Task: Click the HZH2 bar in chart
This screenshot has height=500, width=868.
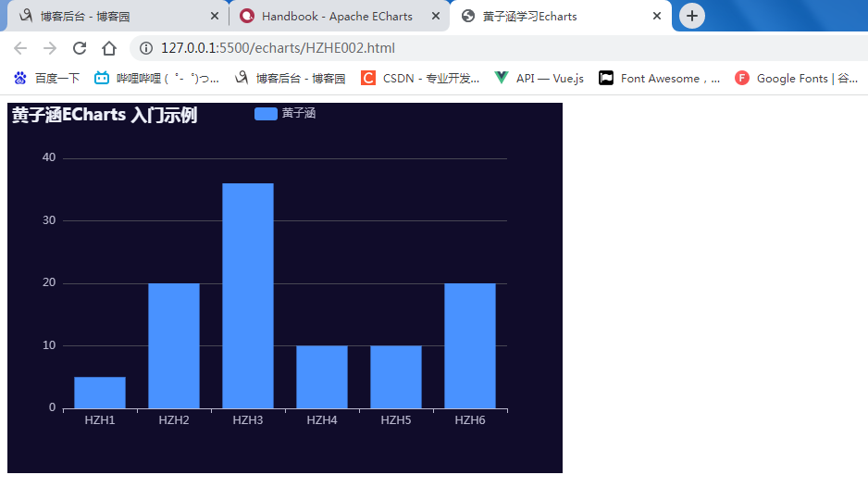Action: (x=174, y=346)
